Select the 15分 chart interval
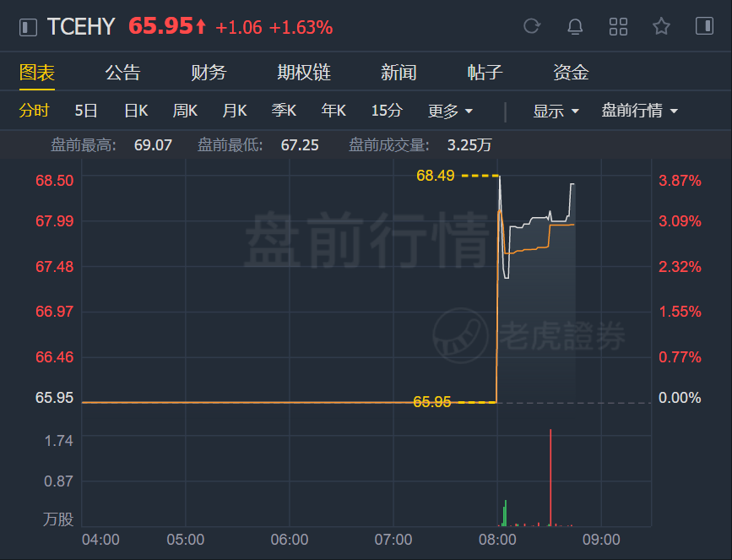The width and height of the screenshot is (732, 560). [x=387, y=111]
